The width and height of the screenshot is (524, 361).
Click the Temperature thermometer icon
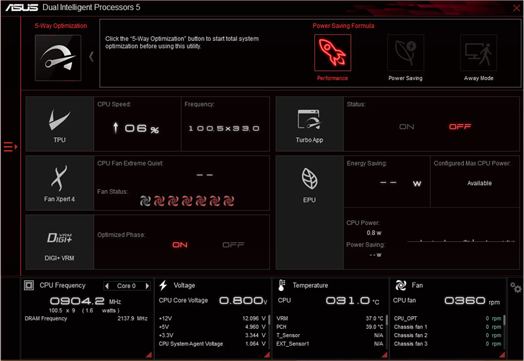point(281,285)
